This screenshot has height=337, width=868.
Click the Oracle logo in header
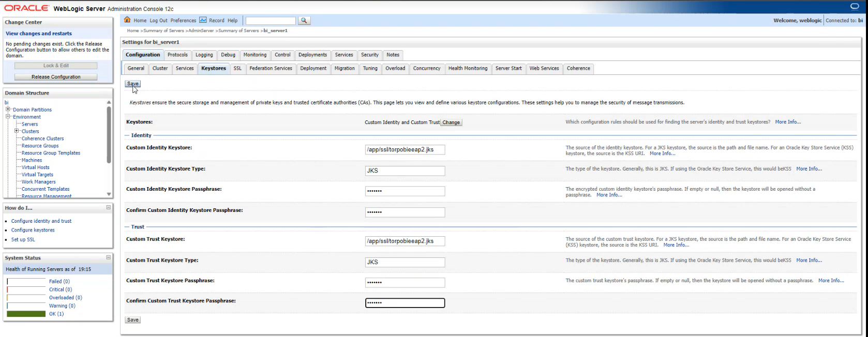tap(26, 8)
